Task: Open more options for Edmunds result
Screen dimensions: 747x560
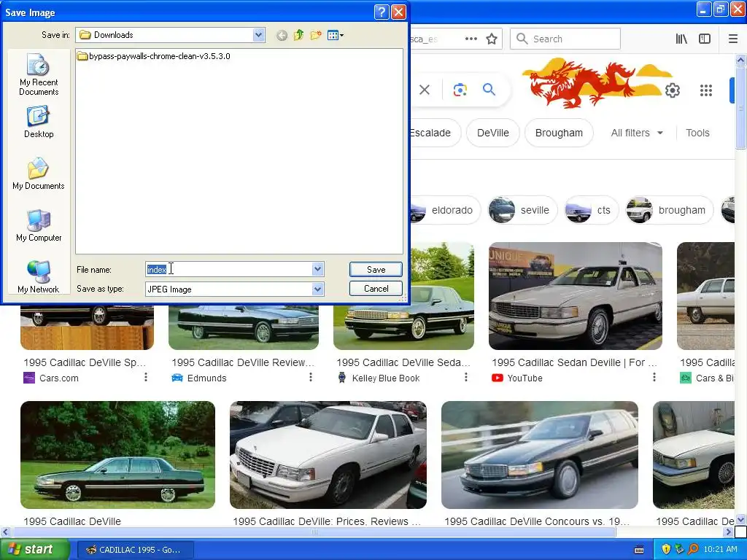Action: 311,377
